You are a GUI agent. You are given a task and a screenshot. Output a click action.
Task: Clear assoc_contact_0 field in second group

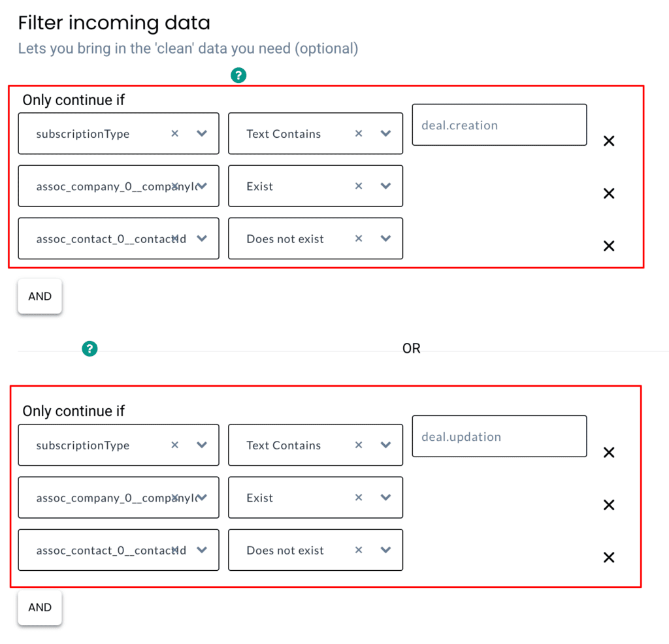pyautogui.click(x=175, y=550)
